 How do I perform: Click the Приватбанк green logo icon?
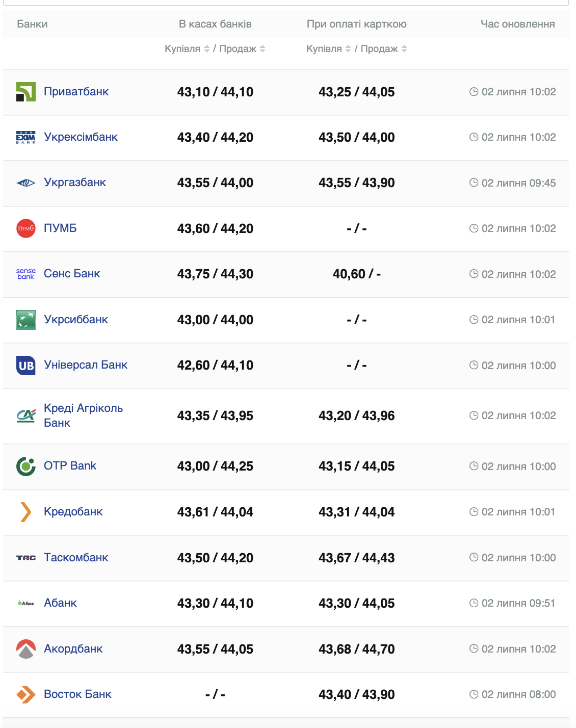[x=26, y=92]
